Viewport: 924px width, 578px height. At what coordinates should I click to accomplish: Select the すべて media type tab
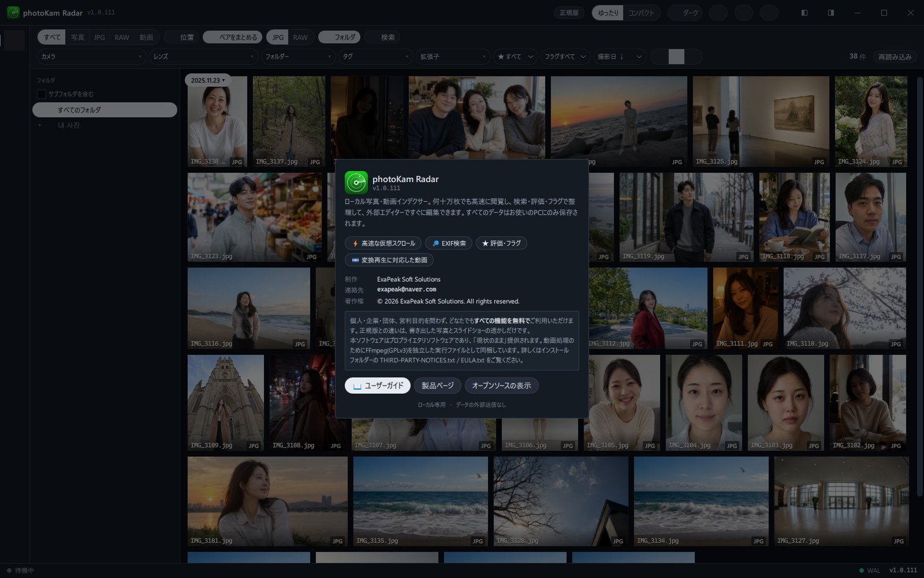(x=52, y=37)
